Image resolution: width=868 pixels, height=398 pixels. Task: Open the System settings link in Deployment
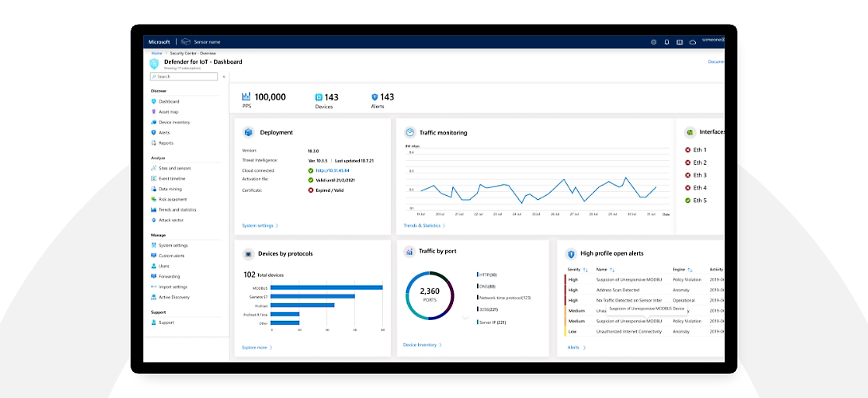point(260,225)
